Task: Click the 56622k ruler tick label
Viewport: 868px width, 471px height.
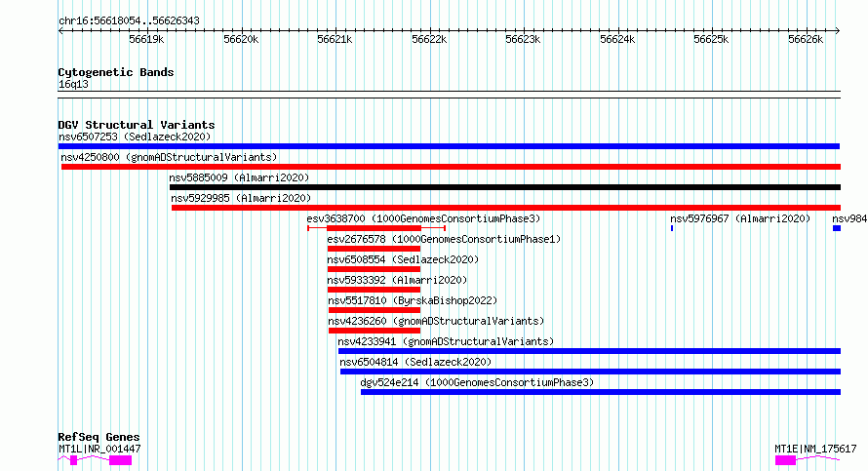Action: [x=429, y=39]
